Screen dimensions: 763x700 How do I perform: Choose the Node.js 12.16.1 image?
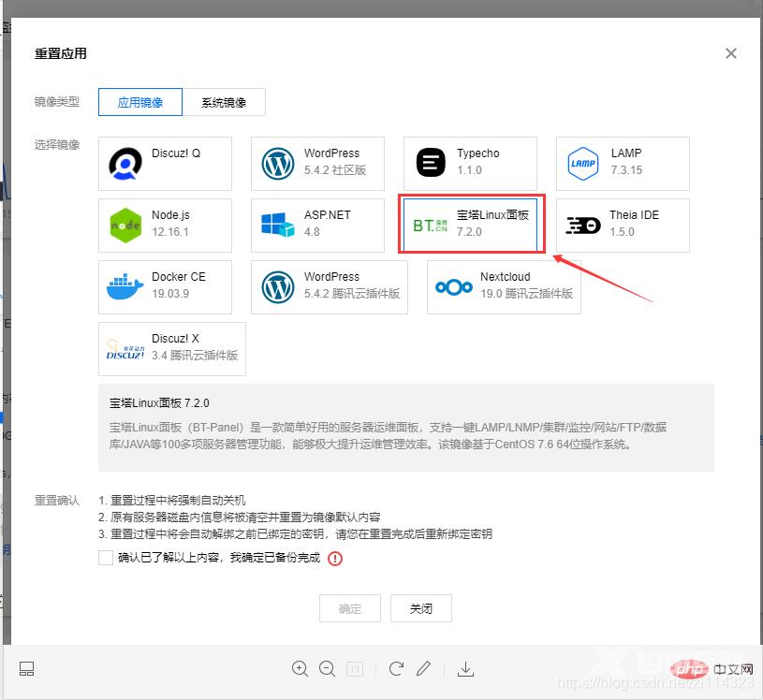(x=165, y=225)
